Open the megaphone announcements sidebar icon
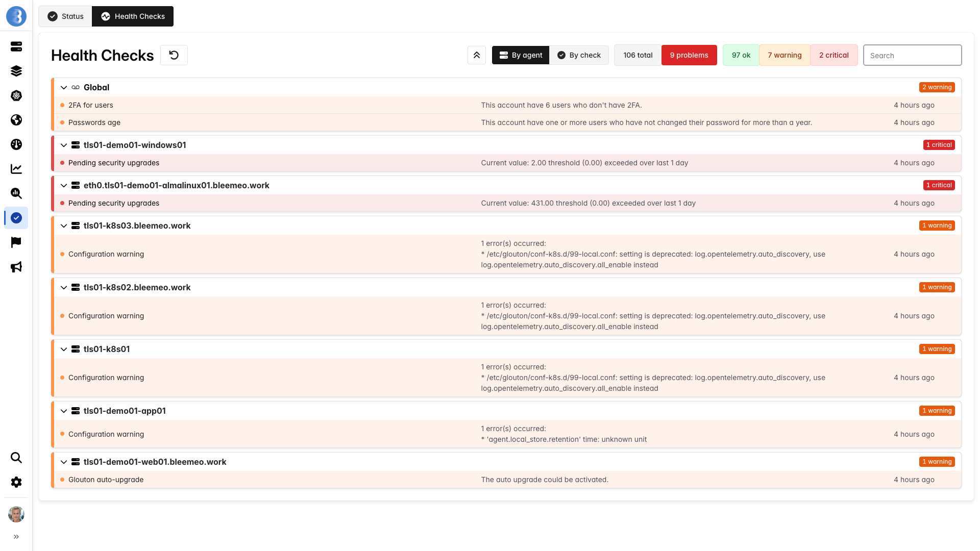 (x=16, y=267)
